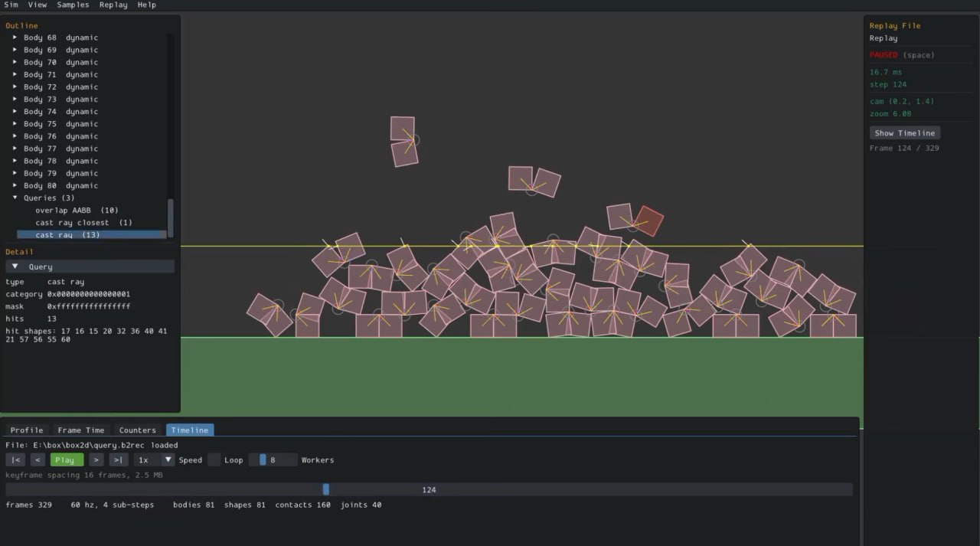Viewport: 980px width, 546px height.
Task: Jump to first frame button
Action: coord(15,460)
